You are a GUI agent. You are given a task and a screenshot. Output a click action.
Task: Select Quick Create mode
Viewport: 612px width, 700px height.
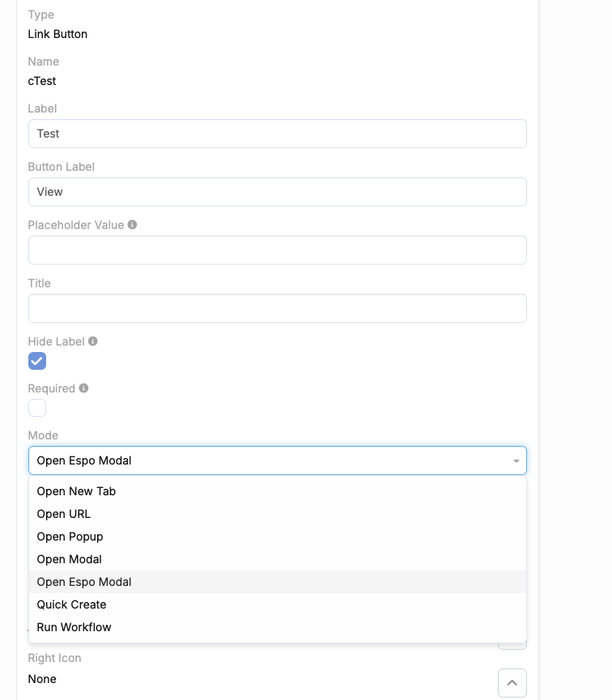tap(72, 605)
